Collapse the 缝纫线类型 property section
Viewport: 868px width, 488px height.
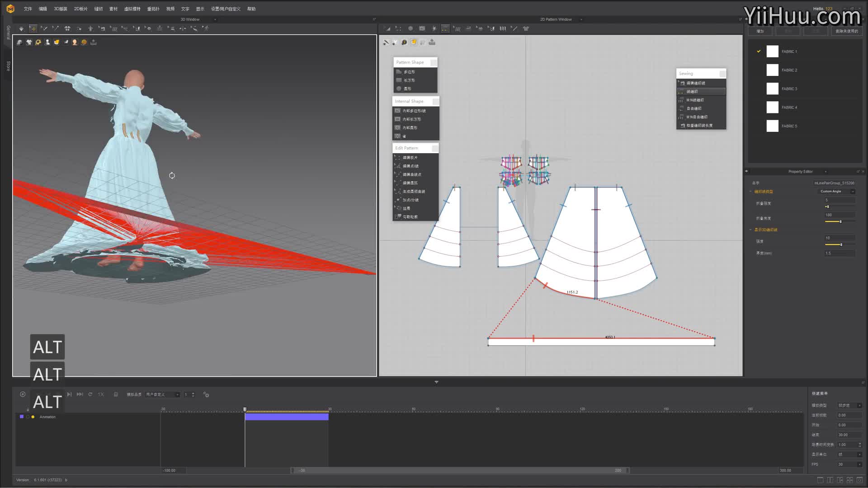[x=751, y=192]
